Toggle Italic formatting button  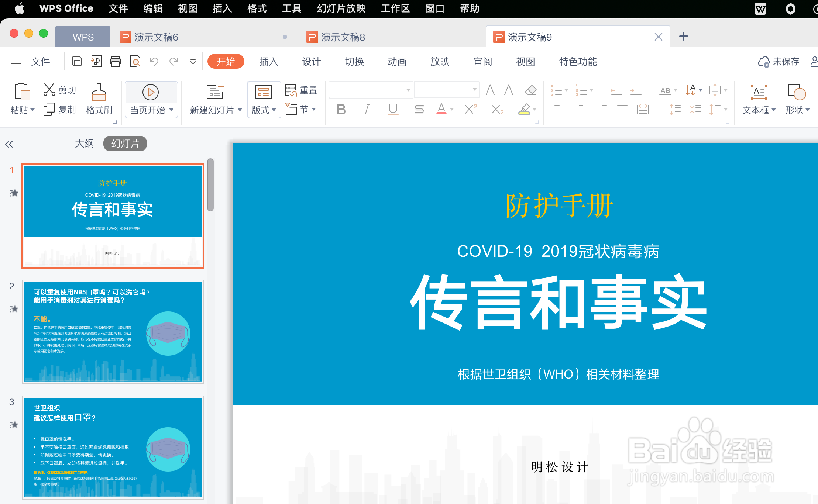366,109
